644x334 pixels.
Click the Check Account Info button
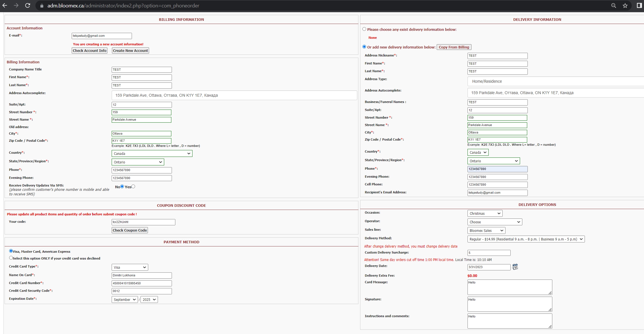point(89,50)
